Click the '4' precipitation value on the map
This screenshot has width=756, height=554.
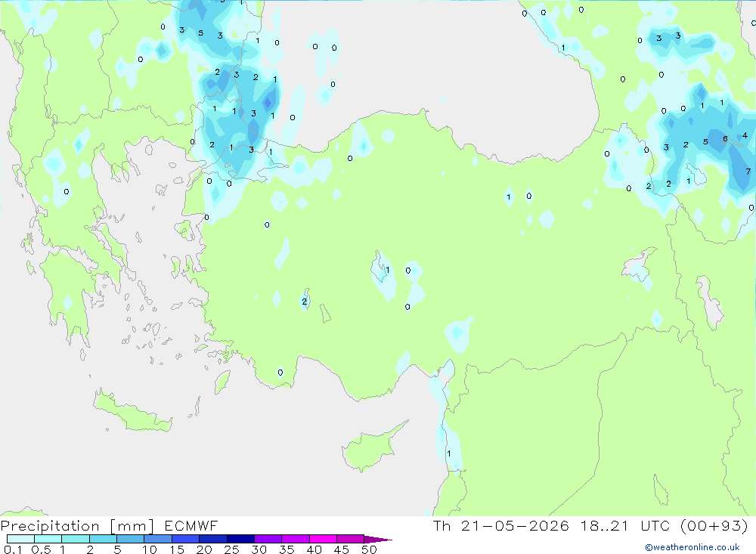tap(745, 135)
